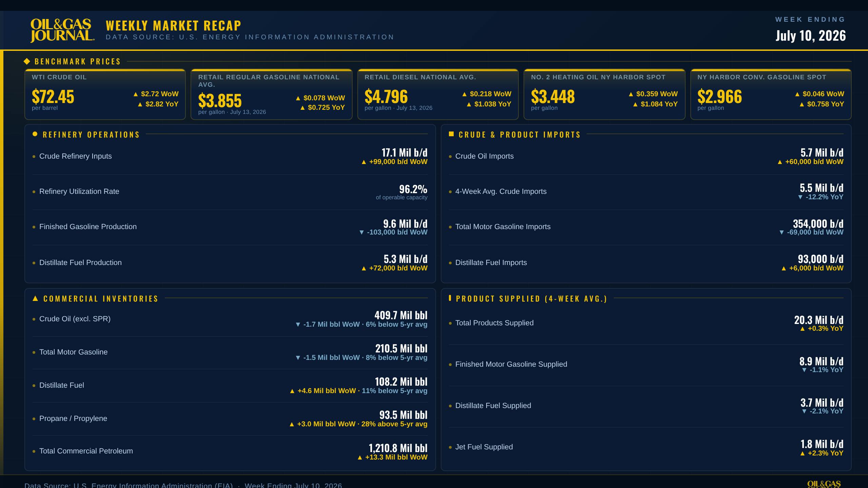
Task: Click the Retail Regular Gasoline $3.855 price
Action: (x=220, y=100)
